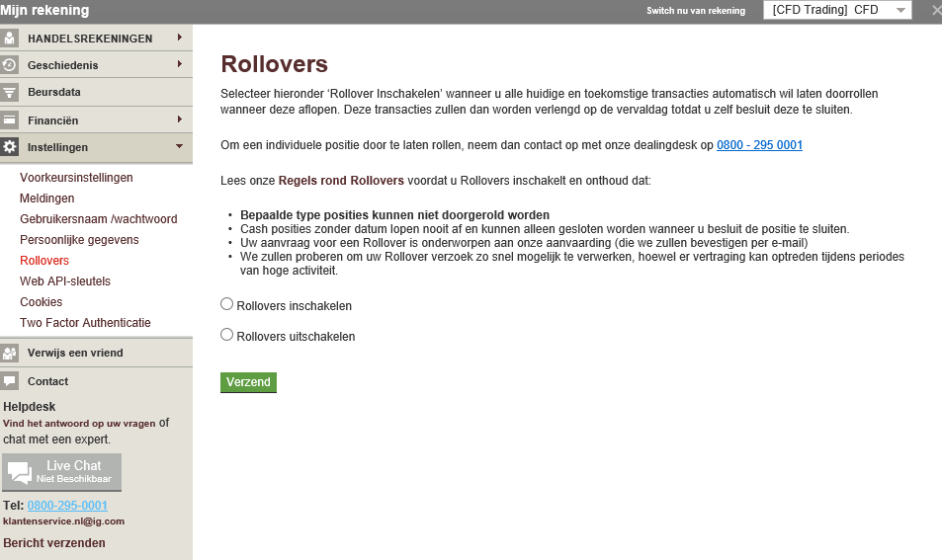This screenshot has width=942, height=560.
Task: Click the Contact speech bubble icon
Action: coord(9,381)
